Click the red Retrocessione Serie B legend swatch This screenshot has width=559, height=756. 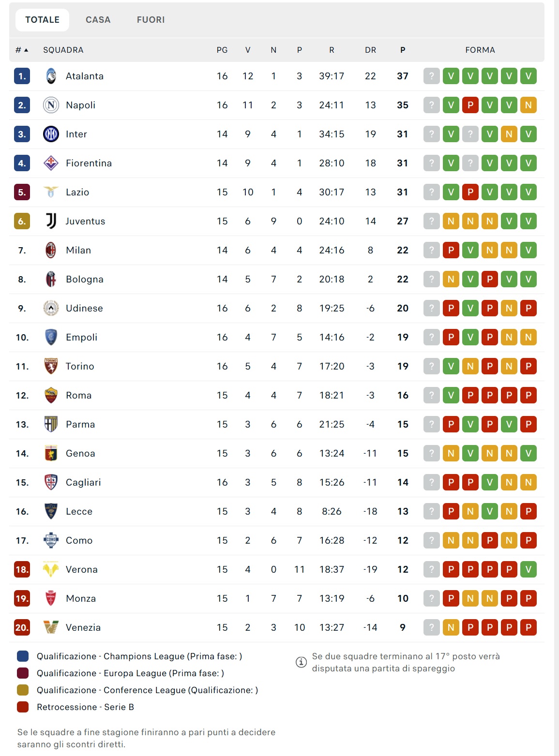click(x=23, y=707)
